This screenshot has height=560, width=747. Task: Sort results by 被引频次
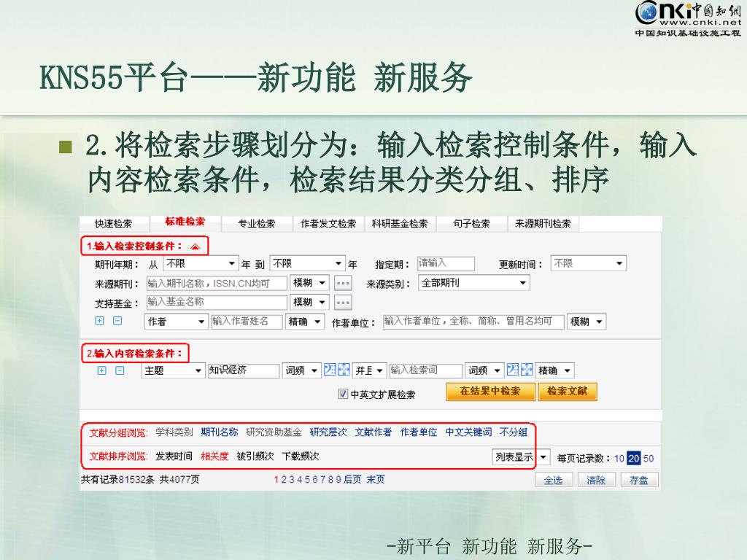tap(255, 456)
